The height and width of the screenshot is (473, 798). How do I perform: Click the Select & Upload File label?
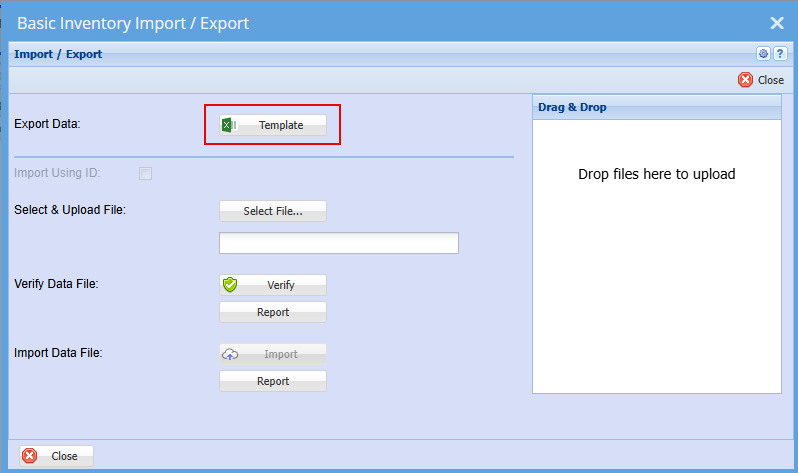[x=70, y=210]
